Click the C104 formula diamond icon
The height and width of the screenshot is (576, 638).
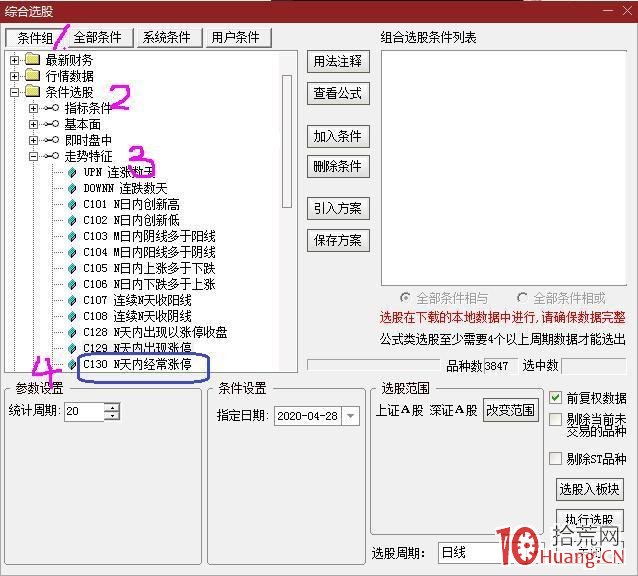click(72, 252)
